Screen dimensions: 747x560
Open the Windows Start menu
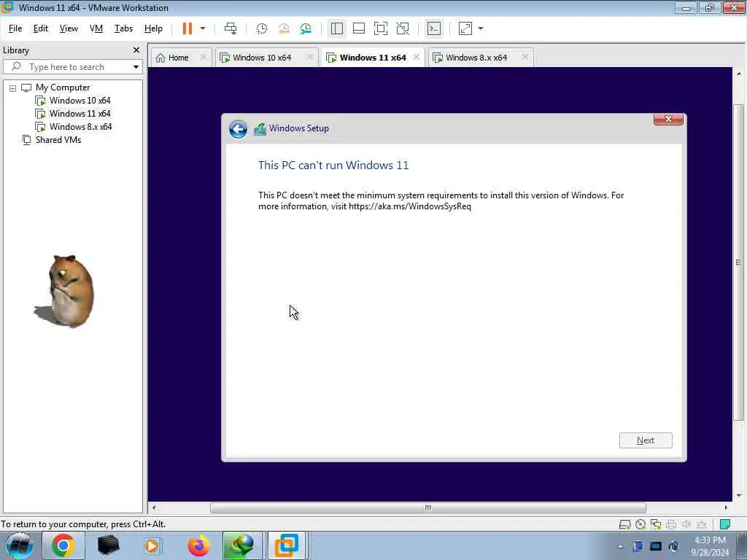point(19,545)
